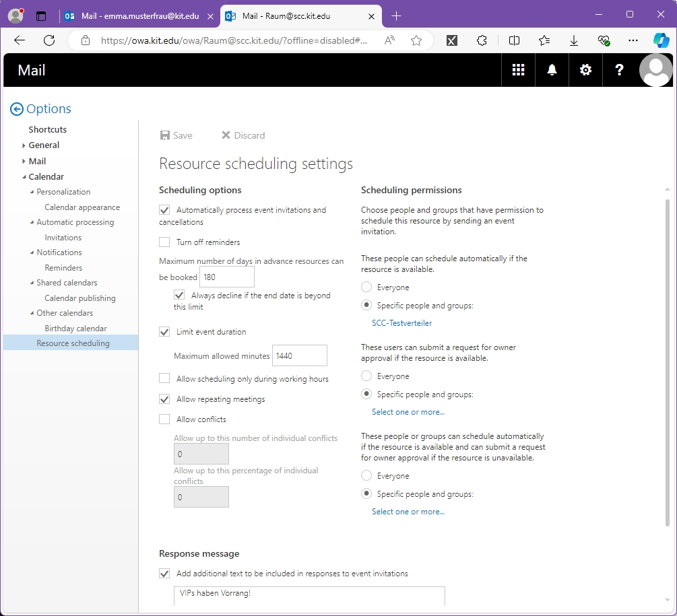Add page to favorites star icon

click(x=416, y=40)
